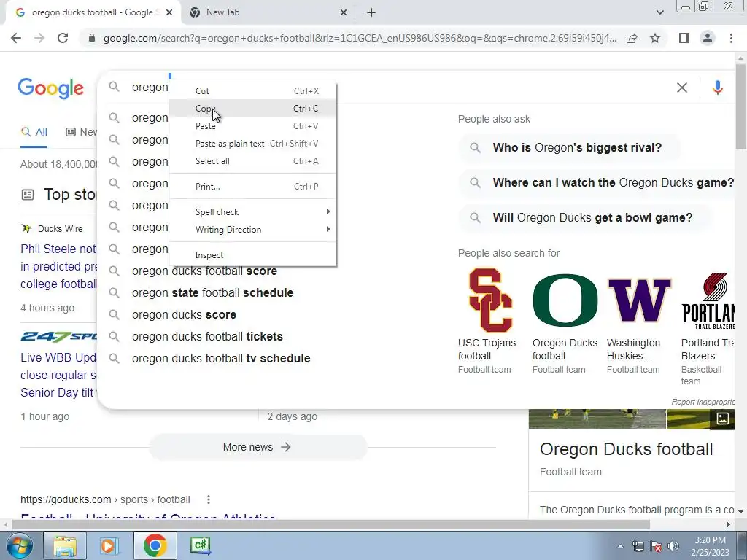
Task: Open a new browser tab
Action: (371, 13)
